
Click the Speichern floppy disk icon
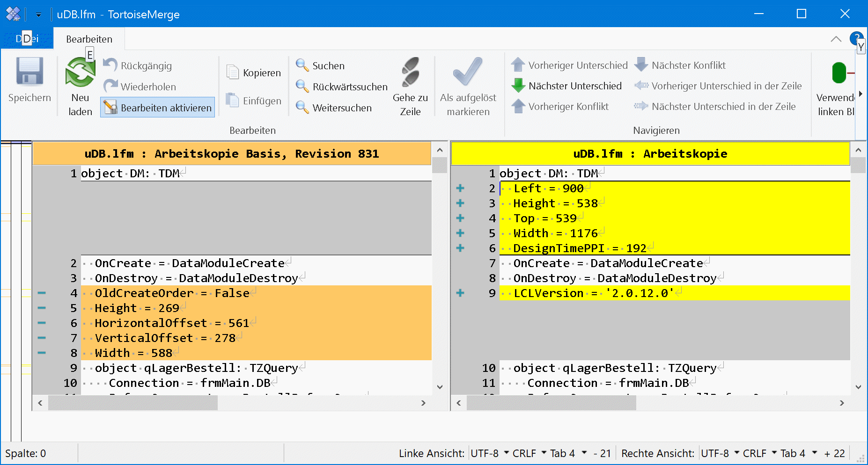(29, 72)
